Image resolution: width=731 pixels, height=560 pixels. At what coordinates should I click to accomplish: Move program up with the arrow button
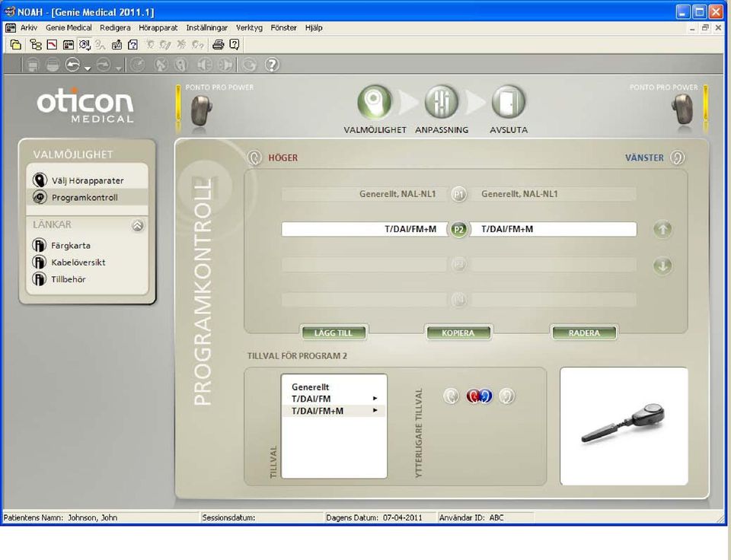tap(662, 229)
